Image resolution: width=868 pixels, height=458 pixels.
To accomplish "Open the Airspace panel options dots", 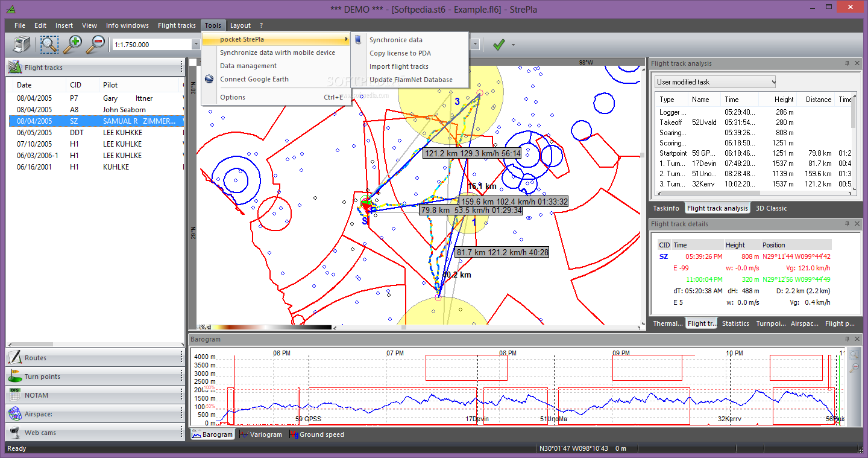I will pyautogui.click(x=181, y=414).
